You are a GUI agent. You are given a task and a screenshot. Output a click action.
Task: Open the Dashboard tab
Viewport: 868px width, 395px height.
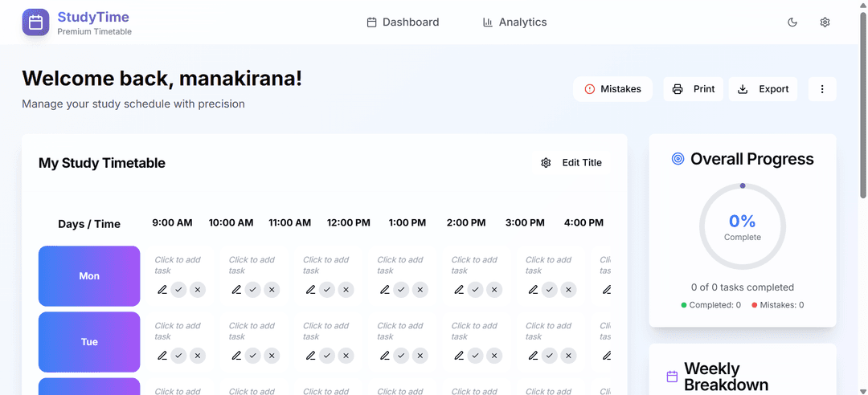(x=403, y=22)
